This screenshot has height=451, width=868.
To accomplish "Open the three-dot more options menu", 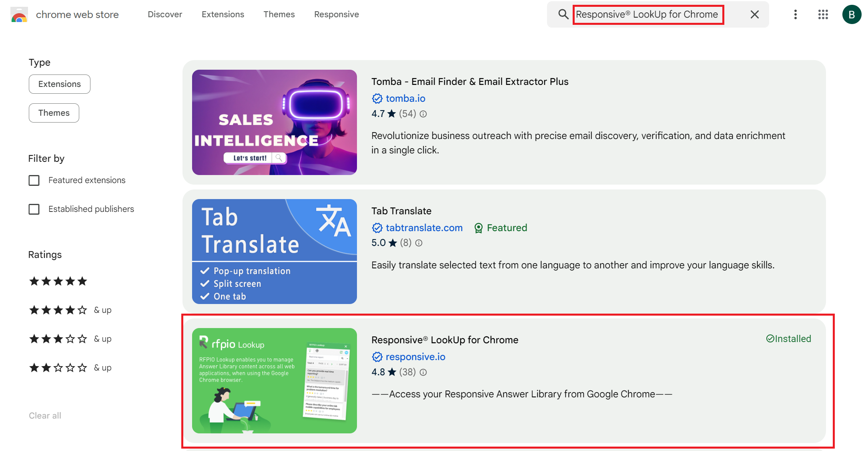I will click(795, 14).
